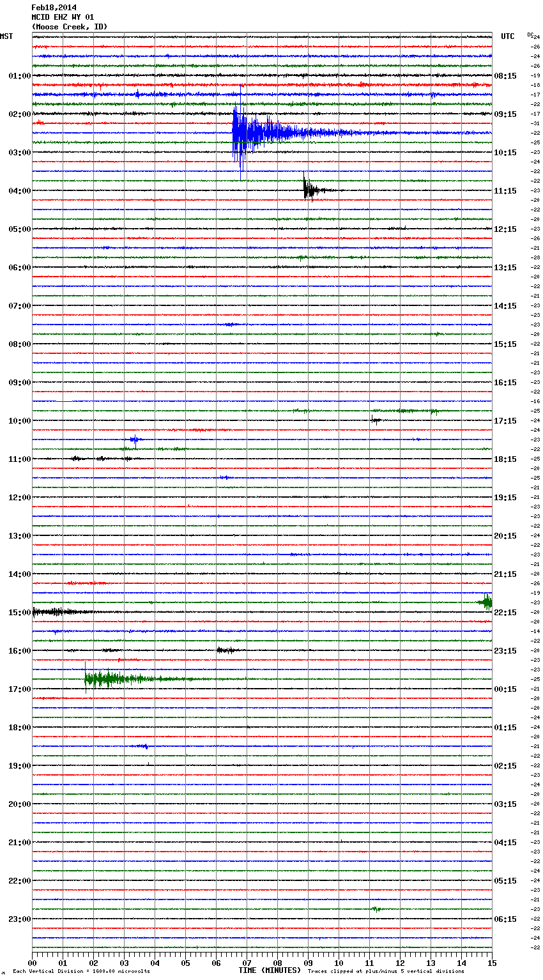
Task: Click the x-axis minute tick label 15
Action: point(492,963)
